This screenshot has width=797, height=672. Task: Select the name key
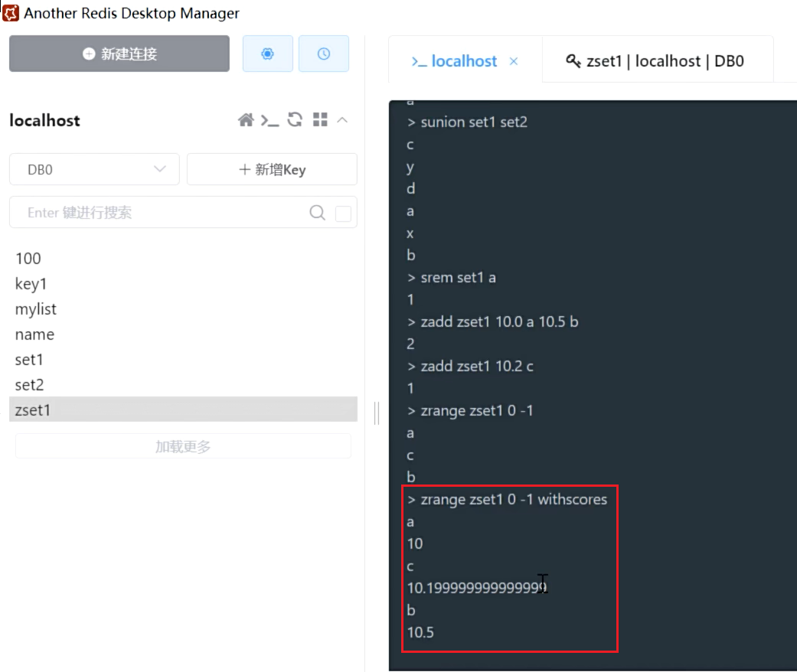click(184, 334)
